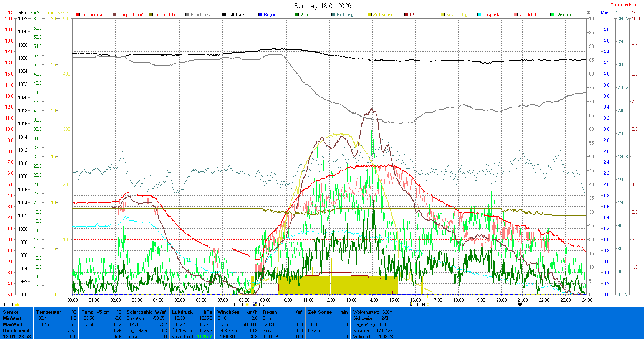Click the sunset marker icon beside 16:34
644x339 pixels.
coord(412,304)
